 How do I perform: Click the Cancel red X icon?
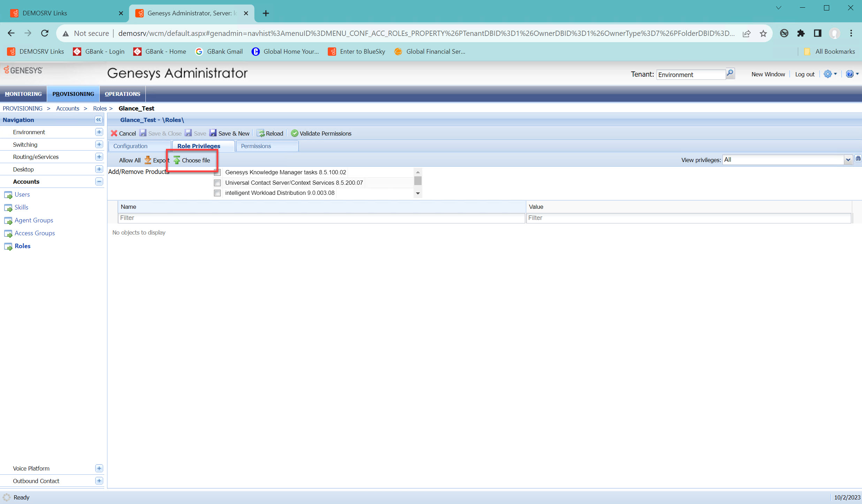coord(114,133)
